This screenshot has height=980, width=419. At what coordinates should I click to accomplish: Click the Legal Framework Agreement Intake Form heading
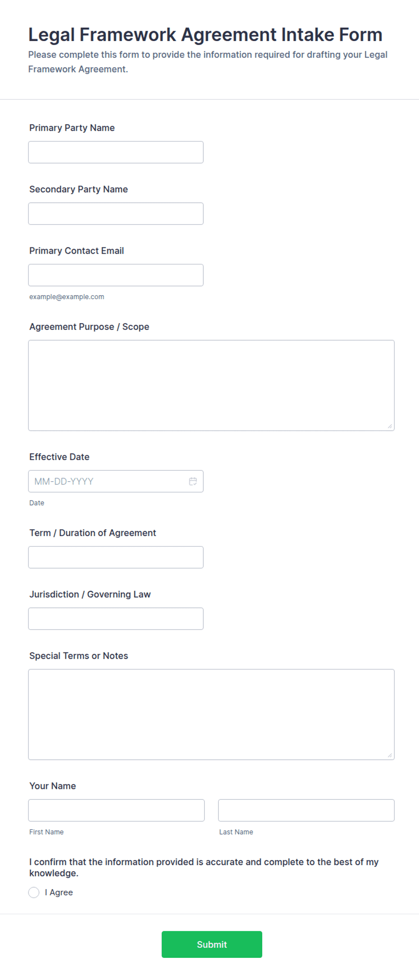[205, 34]
